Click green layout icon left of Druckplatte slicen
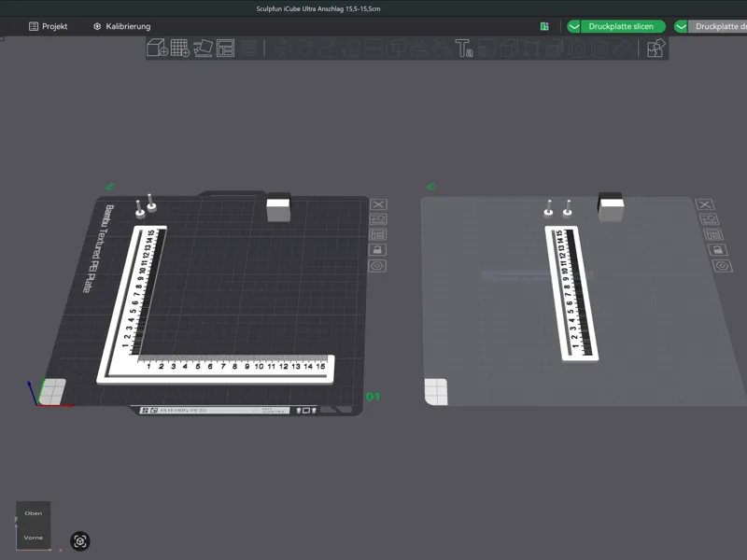This screenshot has width=747, height=560. [x=544, y=27]
